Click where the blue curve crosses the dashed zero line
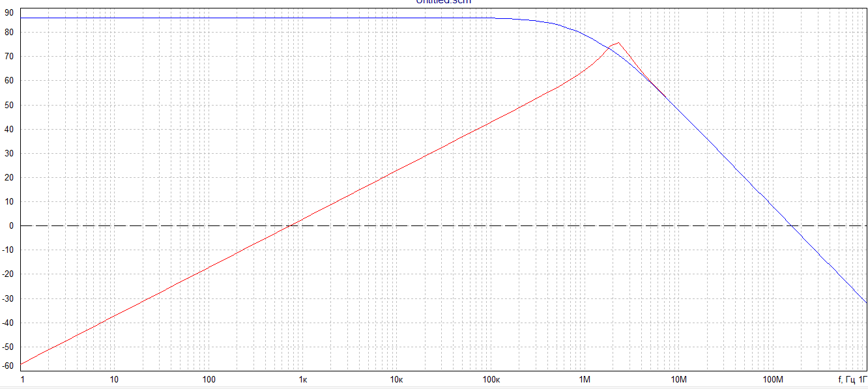This screenshot has width=868, height=389. (792, 225)
